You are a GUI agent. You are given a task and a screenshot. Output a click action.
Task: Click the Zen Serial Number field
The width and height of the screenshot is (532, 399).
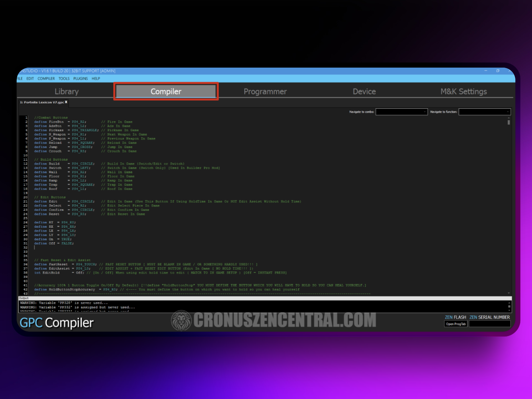coord(490,324)
